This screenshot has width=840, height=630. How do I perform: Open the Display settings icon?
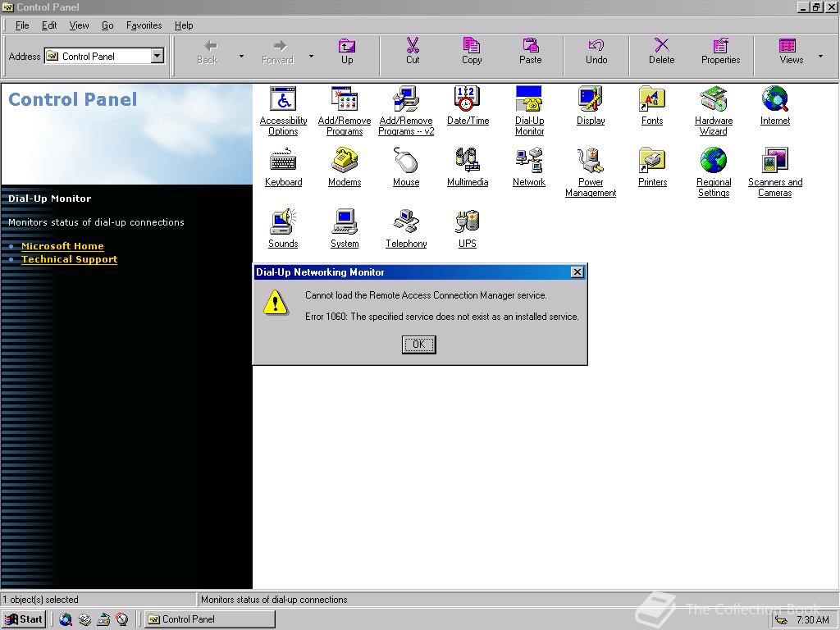(x=591, y=106)
